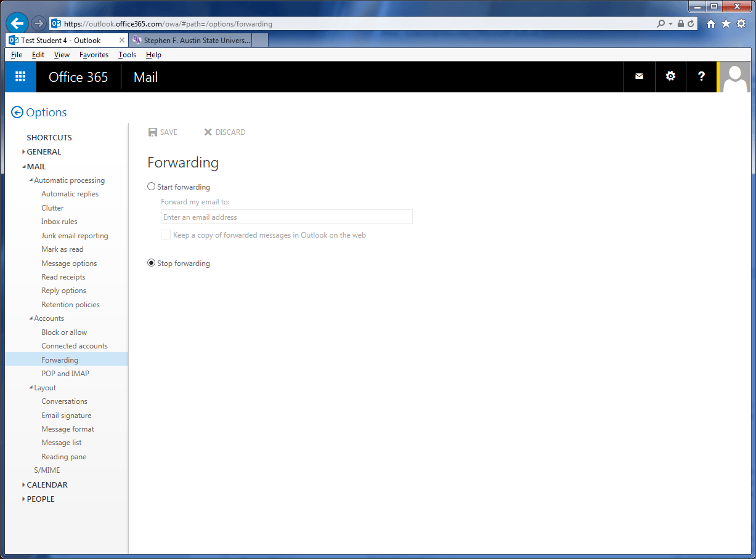The image size is (756, 559).
Task: Click the user profile avatar picture
Action: pos(736,77)
